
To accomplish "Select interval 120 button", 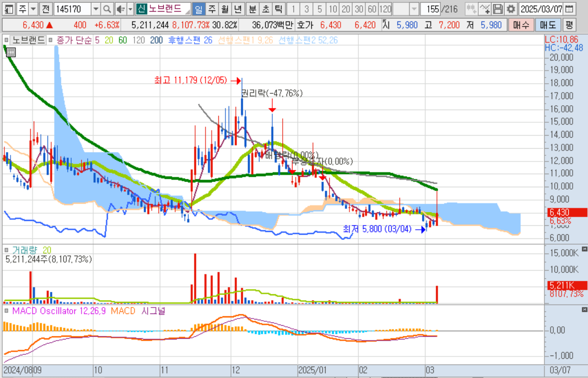I will coord(385,9).
